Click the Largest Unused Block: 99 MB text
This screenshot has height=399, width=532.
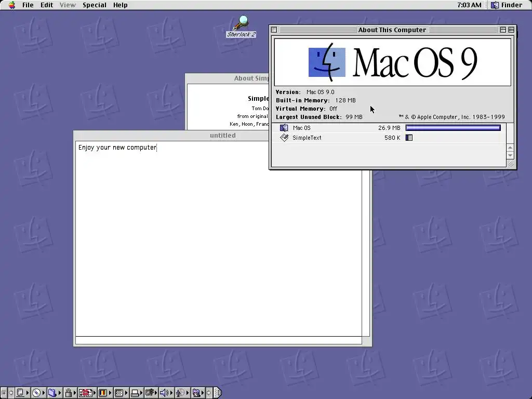320,117
